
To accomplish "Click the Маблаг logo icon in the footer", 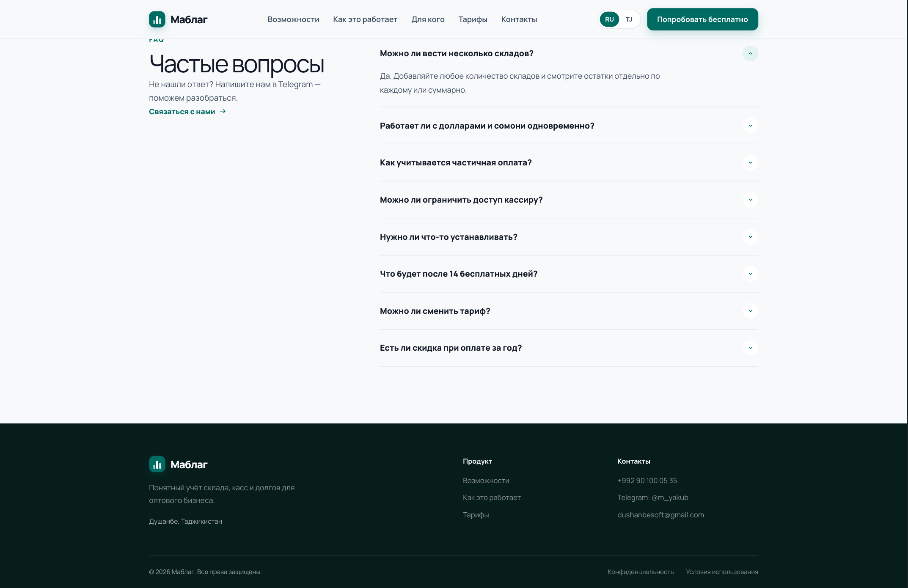I will coord(157,464).
